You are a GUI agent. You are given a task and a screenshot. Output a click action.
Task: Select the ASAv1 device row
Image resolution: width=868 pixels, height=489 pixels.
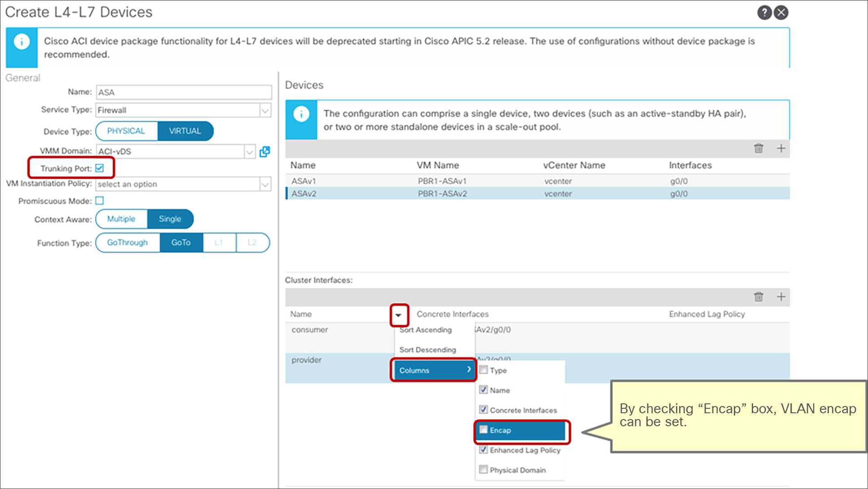[x=537, y=181]
